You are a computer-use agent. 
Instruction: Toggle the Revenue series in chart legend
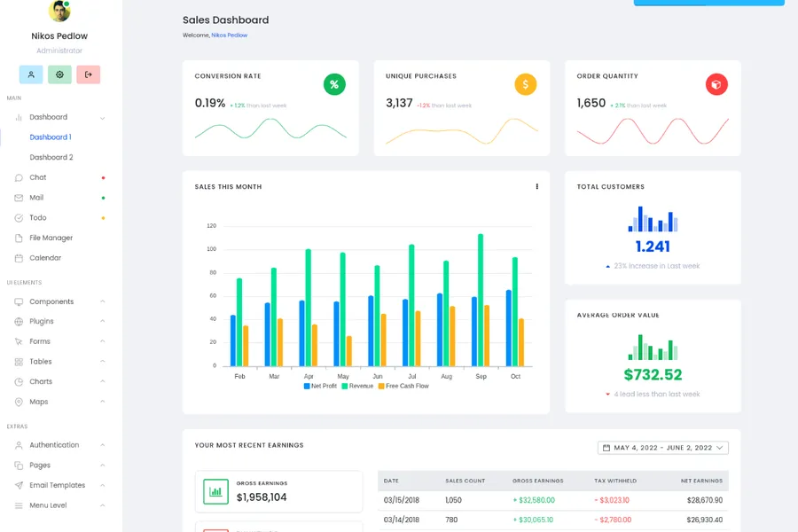coord(357,386)
